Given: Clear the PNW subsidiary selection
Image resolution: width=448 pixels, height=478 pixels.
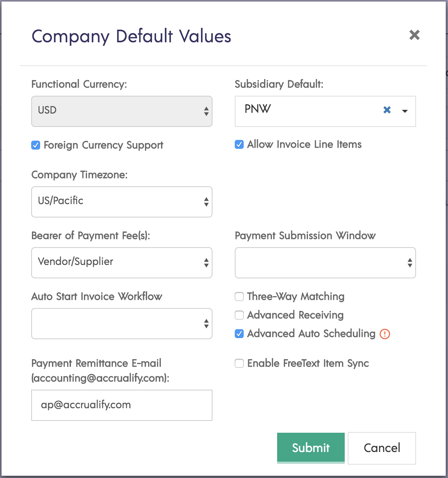Looking at the screenshot, I should [387, 110].
